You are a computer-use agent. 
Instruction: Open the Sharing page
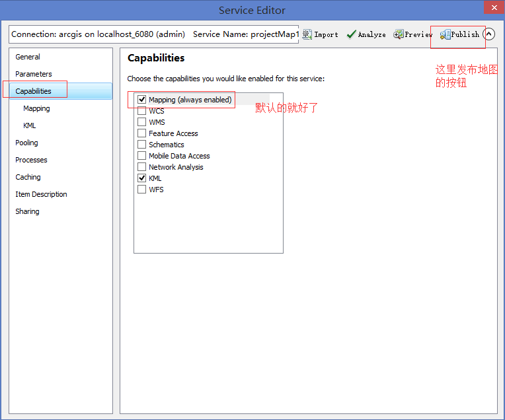[27, 211]
